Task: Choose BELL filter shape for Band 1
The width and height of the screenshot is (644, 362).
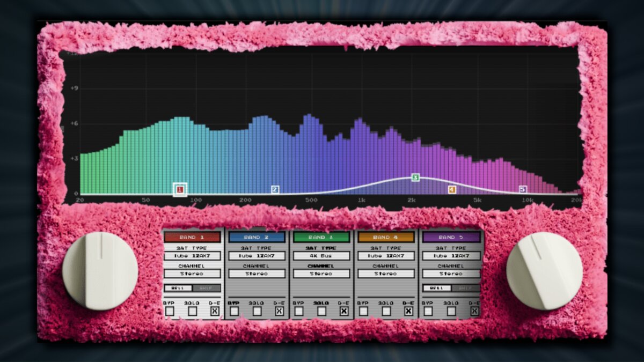Action: pos(178,288)
